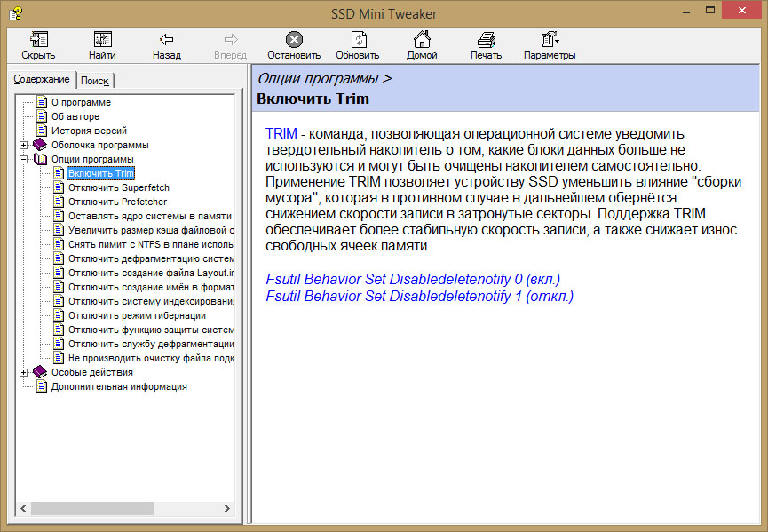Open the Дополнительная информация topic

119,386
